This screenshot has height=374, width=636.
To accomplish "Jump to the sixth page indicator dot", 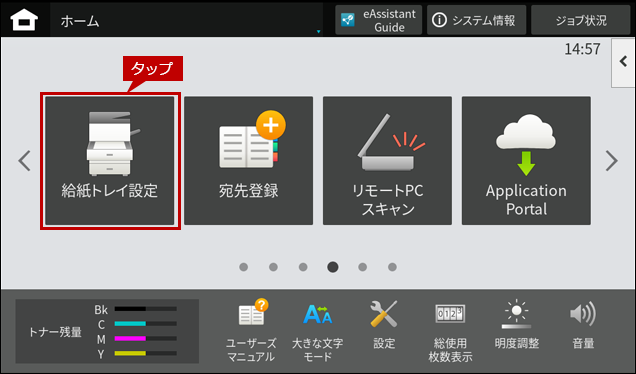I will 392,267.
